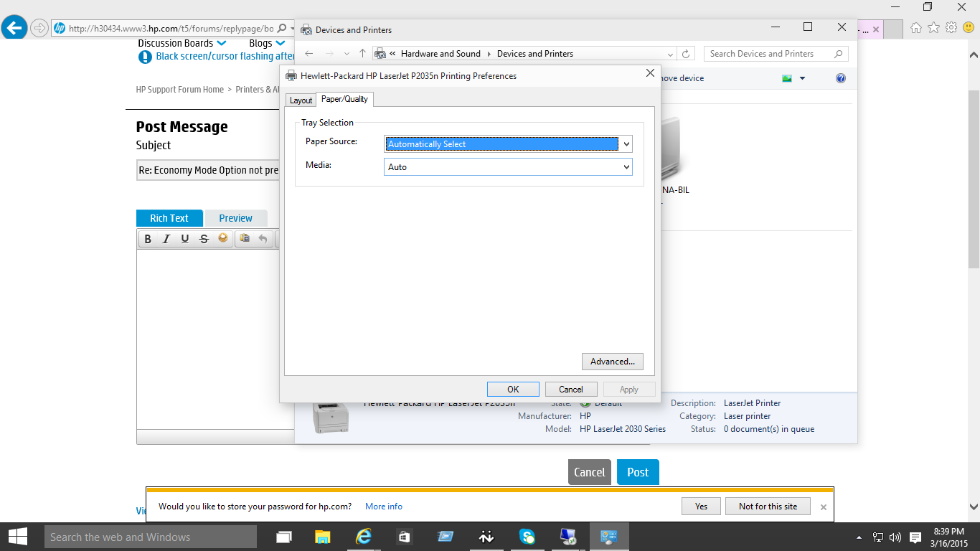Image resolution: width=980 pixels, height=551 pixels.
Task: Close the Printing Preferences dialog
Action: click(650, 73)
